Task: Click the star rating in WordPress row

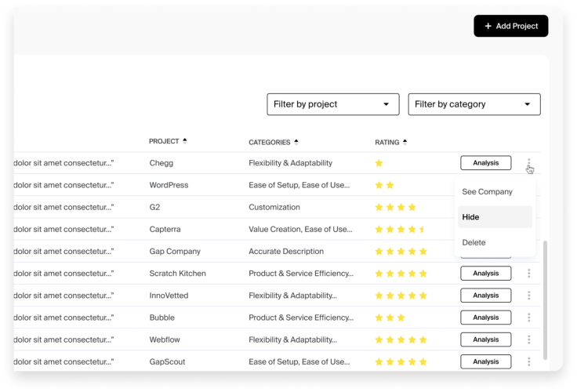Action: click(x=384, y=185)
